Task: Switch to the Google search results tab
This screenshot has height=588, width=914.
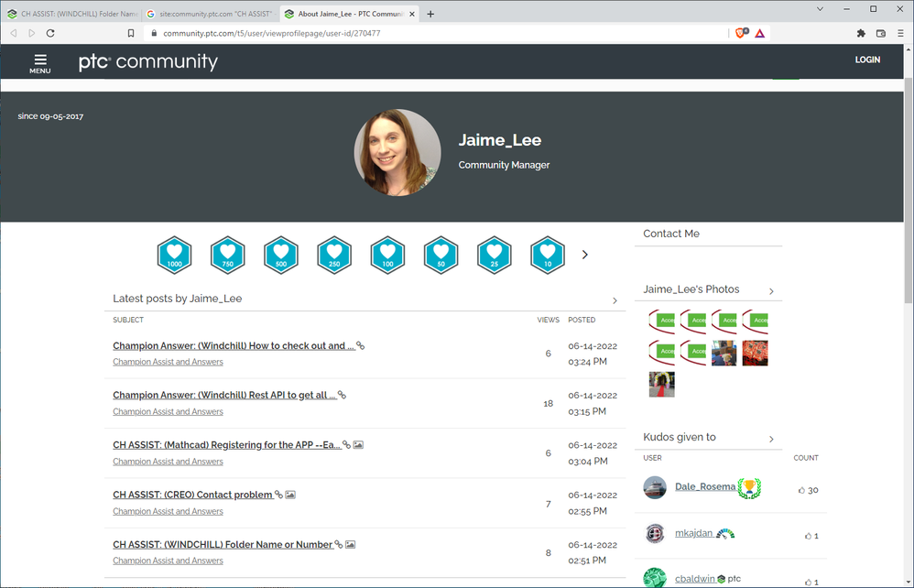Action: [211, 14]
